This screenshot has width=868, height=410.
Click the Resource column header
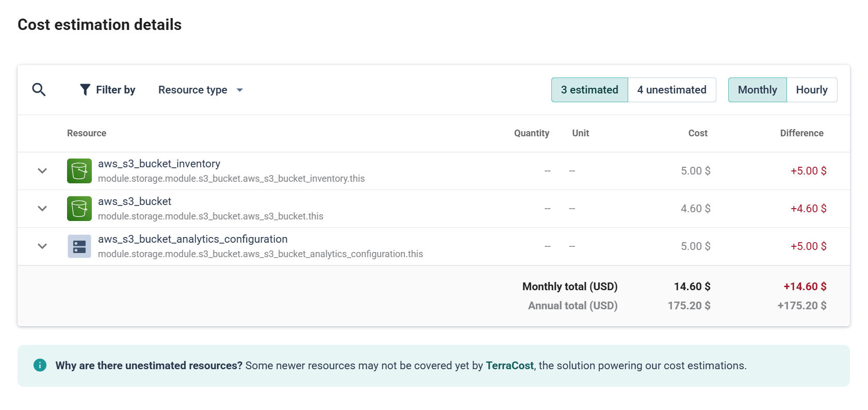[87, 133]
